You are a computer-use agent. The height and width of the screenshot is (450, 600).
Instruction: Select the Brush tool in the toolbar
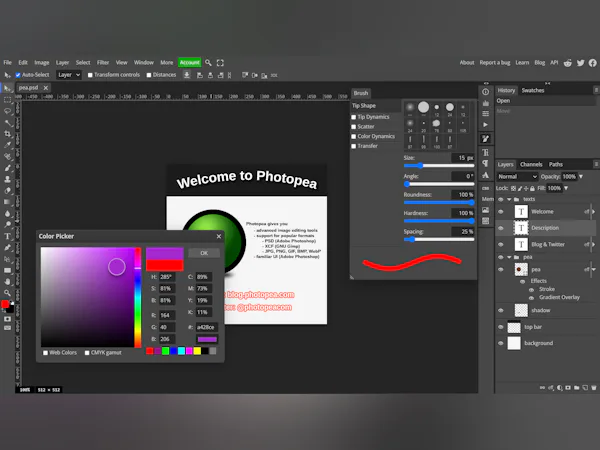click(7, 168)
